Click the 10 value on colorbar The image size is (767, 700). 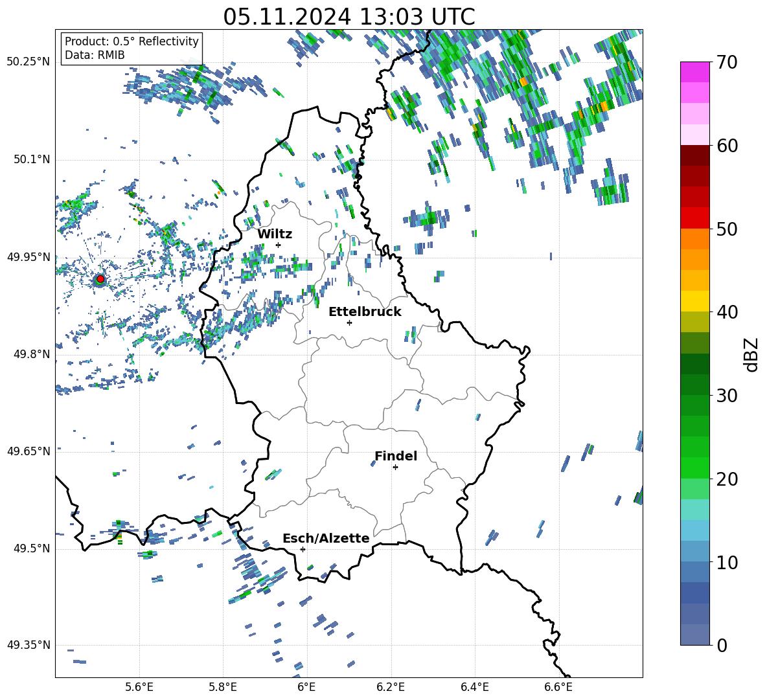pyautogui.click(x=726, y=562)
